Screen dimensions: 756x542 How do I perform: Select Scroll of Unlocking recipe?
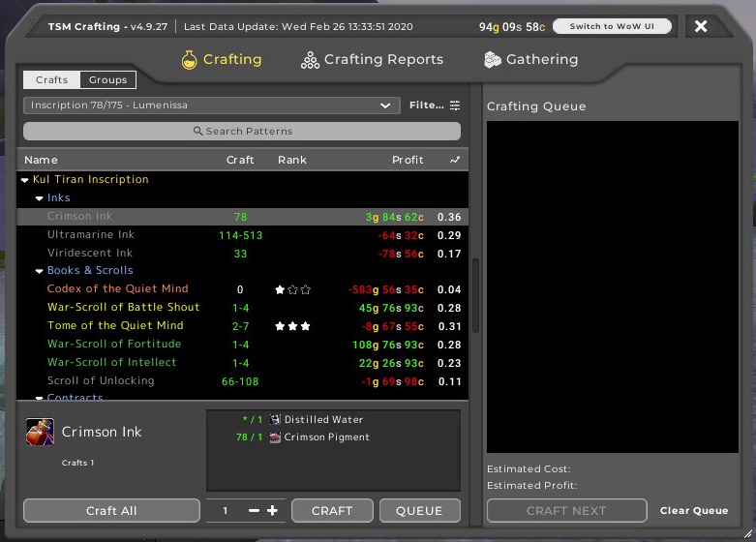click(243, 381)
